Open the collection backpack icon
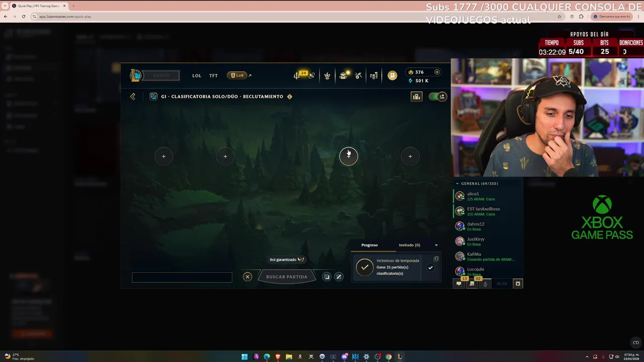This screenshot has width=644, height=362. [x=343, y=75]
